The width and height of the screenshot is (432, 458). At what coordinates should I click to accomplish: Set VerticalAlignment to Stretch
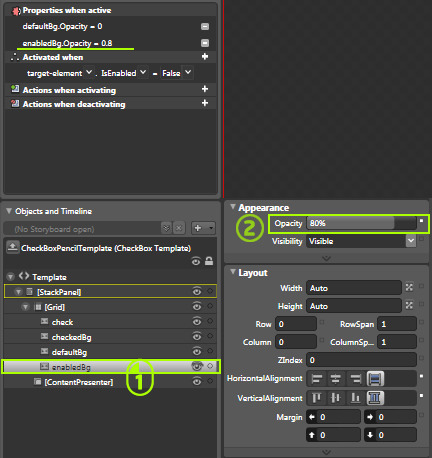(x=375, y=397)
